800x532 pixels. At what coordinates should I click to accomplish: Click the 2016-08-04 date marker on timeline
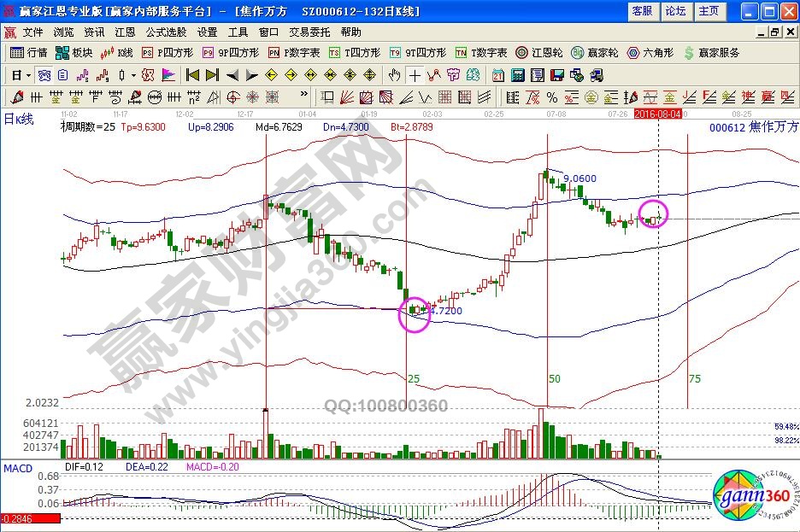pos(656,114)
